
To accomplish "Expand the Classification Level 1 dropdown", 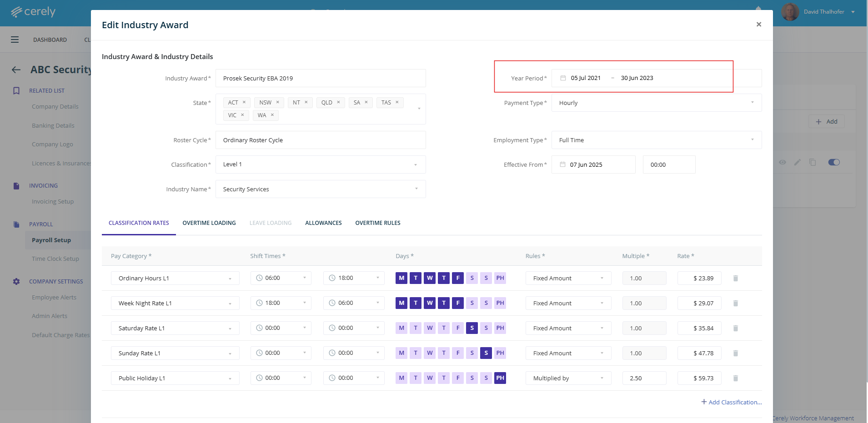I will (321, 164).
